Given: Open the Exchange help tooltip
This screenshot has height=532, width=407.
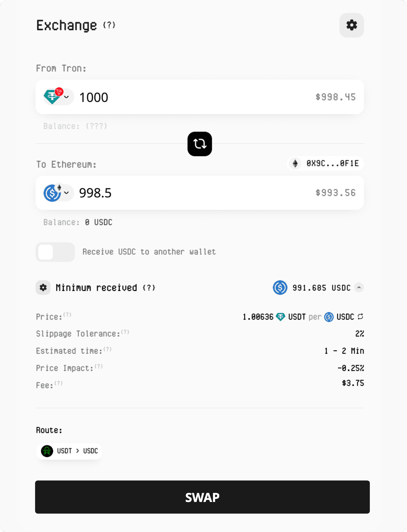Looking at the screenshot, I should [x=109, y=25].
